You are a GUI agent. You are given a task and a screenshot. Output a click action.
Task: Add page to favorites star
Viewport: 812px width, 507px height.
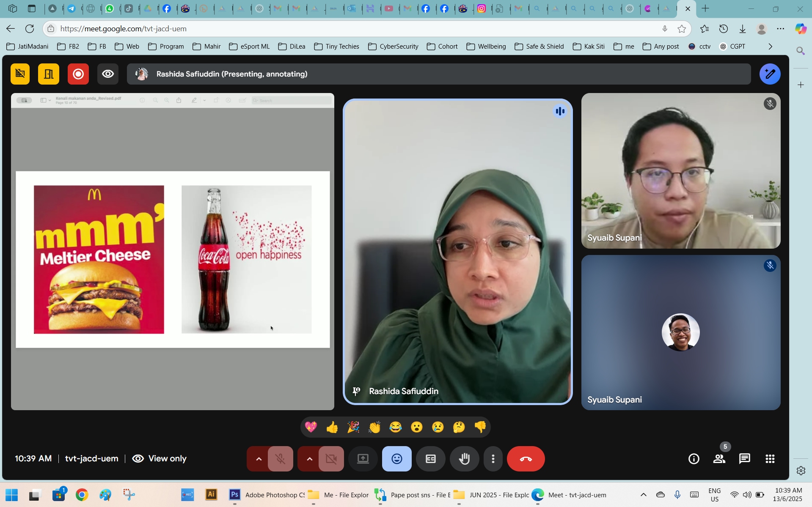tap(681, 29)
